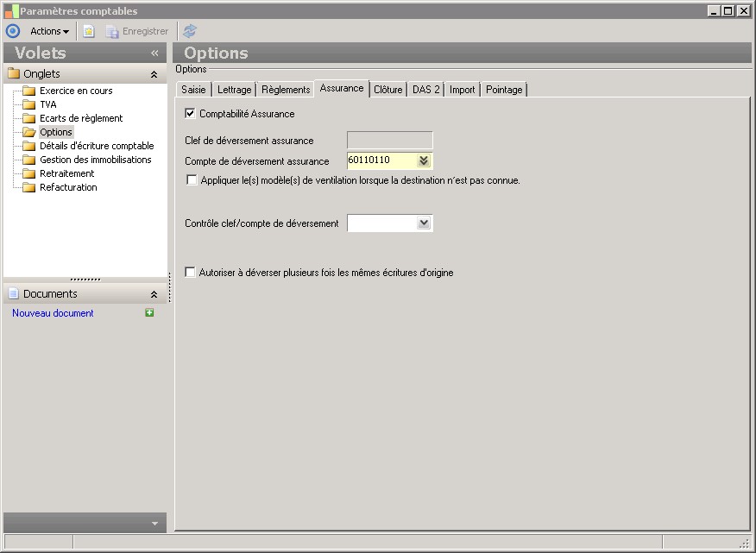Select the Options tree item

coord(56,132)
